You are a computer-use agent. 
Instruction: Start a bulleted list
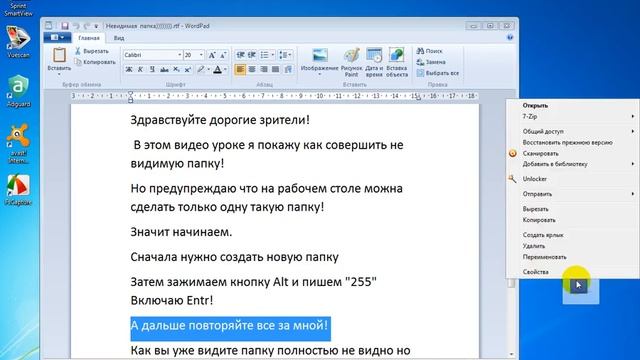tap(264, 55)
